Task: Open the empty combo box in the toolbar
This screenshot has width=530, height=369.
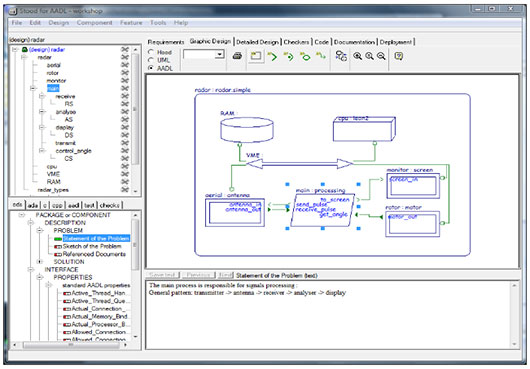Action: 203,54
